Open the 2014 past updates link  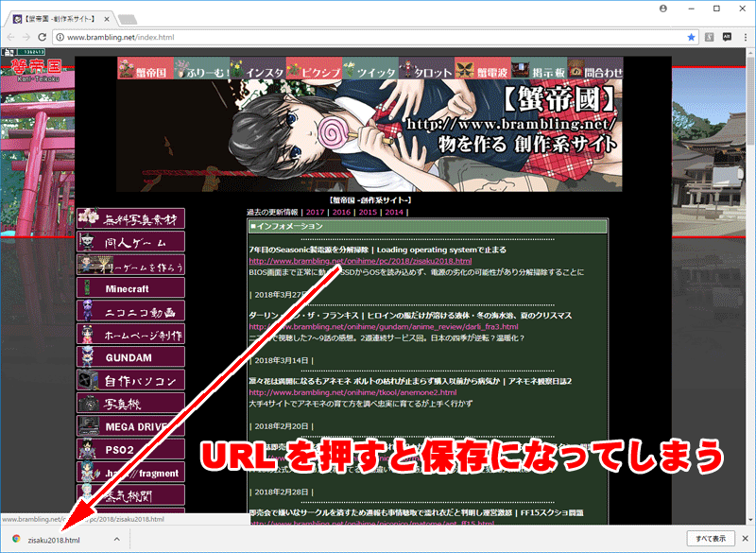coord(393,212)
